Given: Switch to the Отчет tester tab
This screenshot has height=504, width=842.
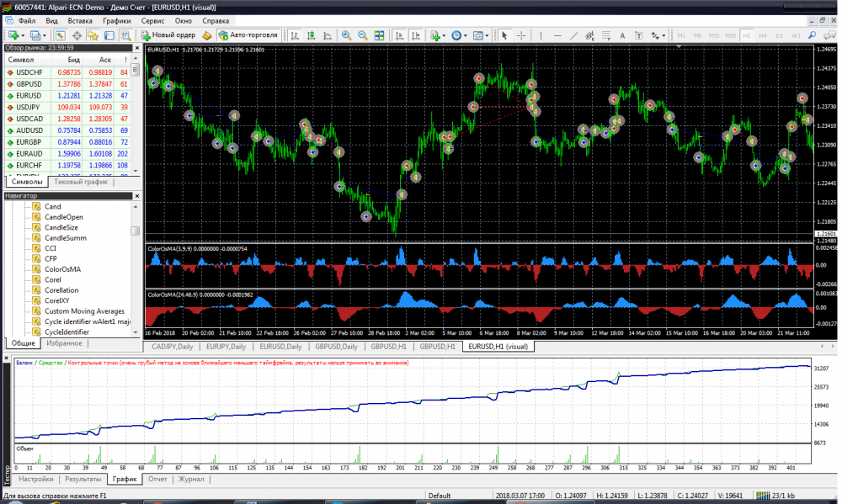Looking at the screenshot, I should click(157, 479).
